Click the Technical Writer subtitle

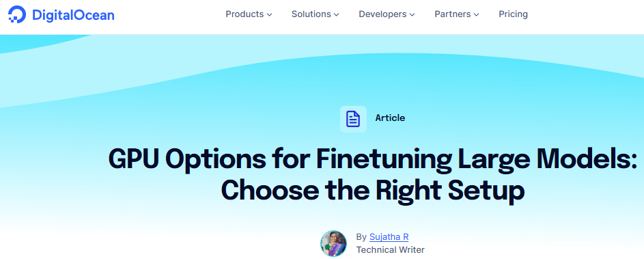tap(390, 249)
